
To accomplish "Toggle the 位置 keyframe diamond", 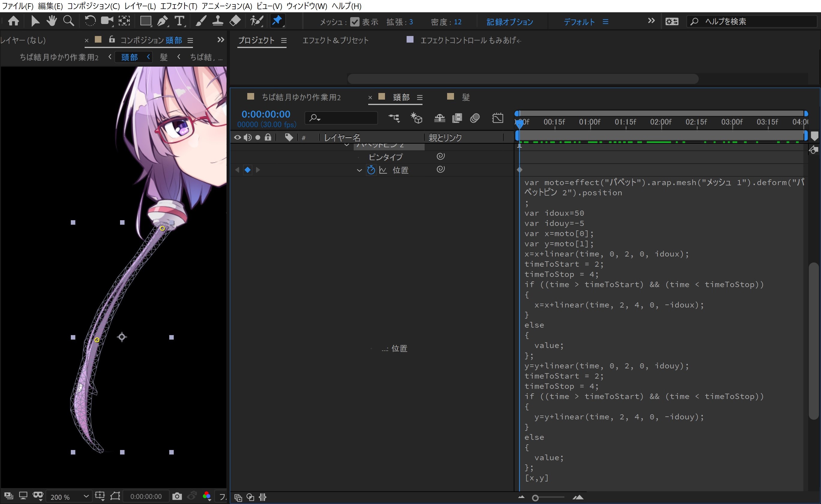I will pyautogui.click(x=247, y=170).
